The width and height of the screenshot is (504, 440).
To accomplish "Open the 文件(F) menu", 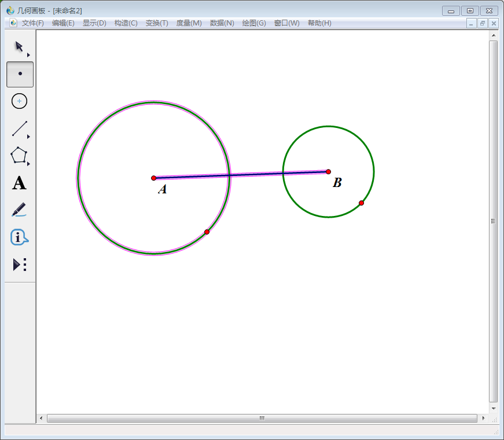I will point(32,23).
